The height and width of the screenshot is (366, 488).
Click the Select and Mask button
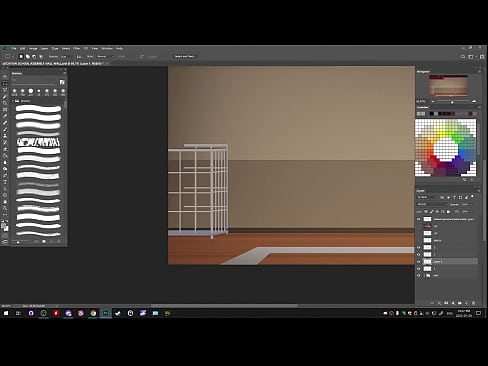pyautogui.click(x=184, y=56)
